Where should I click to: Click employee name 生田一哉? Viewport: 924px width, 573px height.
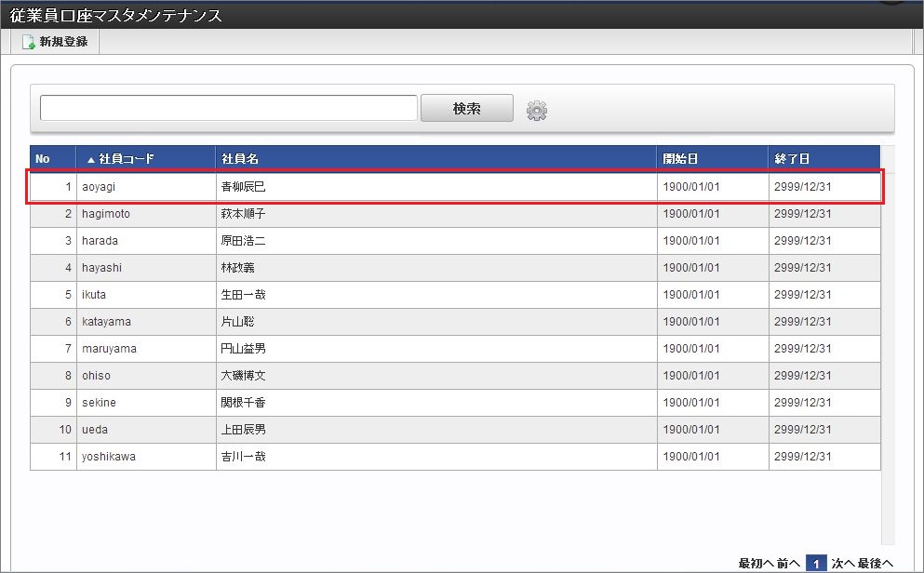point(244,295)
